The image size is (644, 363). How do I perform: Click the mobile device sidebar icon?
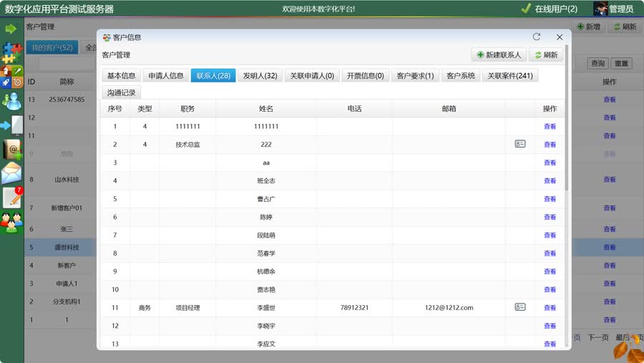[12, 125]
